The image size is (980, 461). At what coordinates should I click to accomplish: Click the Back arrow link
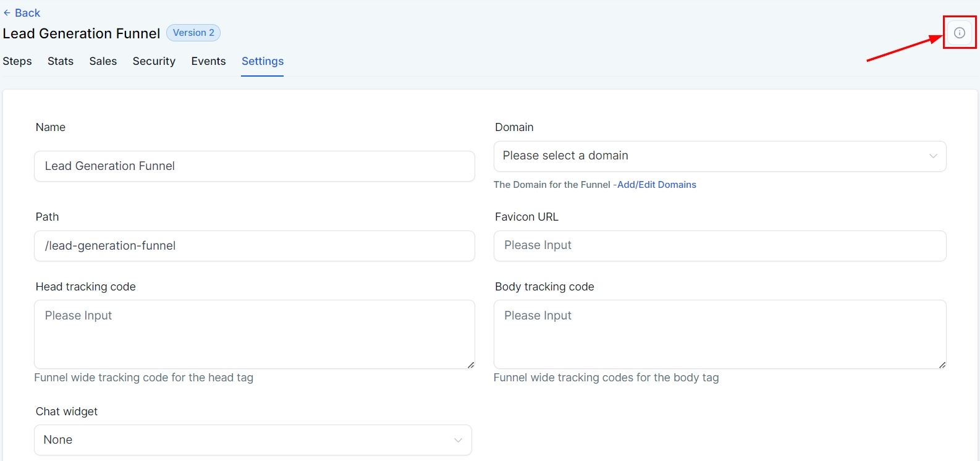22,13
